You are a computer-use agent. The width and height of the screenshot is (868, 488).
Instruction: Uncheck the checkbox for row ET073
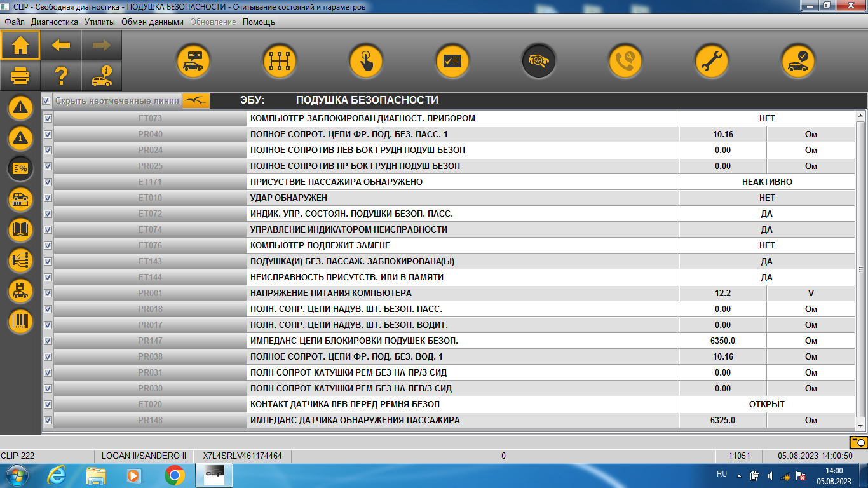tap(48, 119)
